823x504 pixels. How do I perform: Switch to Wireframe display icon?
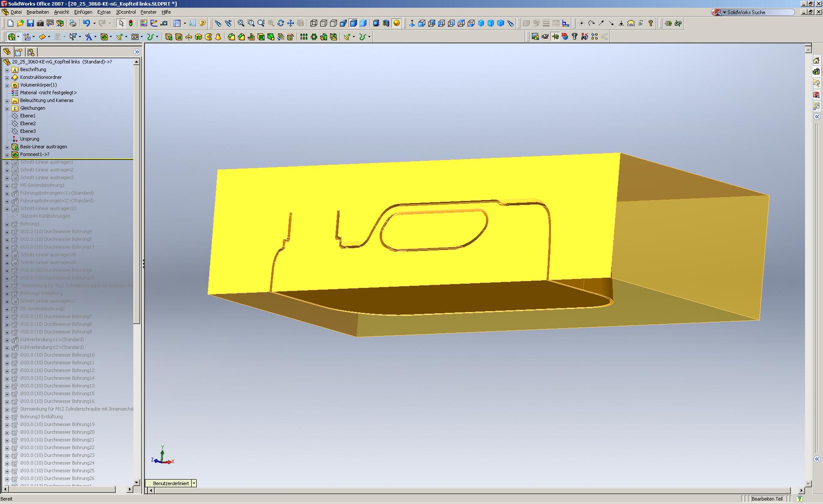click(314, 23)
